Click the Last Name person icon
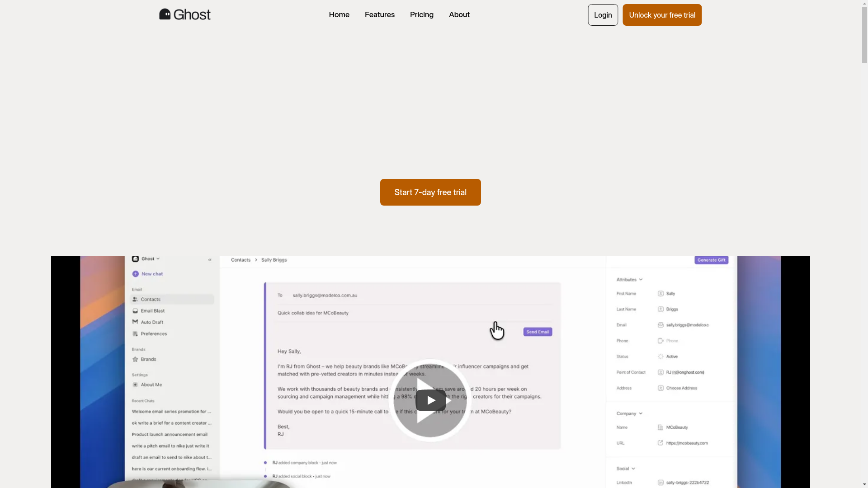Image resolution: width=868 pixels, height=488 pixels. [660, 310]
